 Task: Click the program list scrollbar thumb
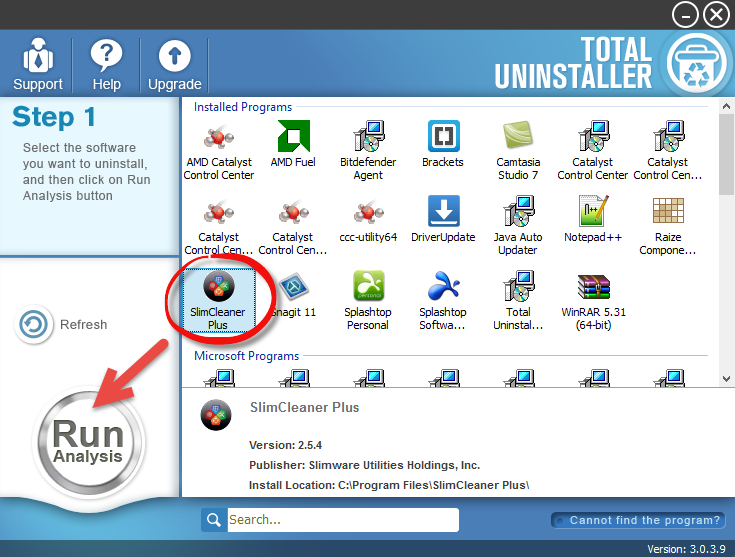click(x=726, y=154)
